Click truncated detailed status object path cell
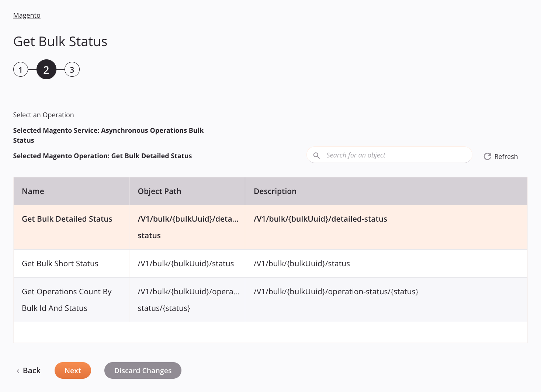The width and height of the screenshot is (541, 392). (187, 227)
